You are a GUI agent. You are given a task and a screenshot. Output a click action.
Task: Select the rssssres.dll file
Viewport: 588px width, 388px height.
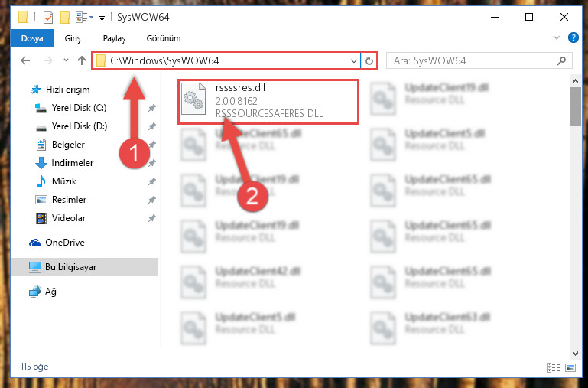coord(268,100)
